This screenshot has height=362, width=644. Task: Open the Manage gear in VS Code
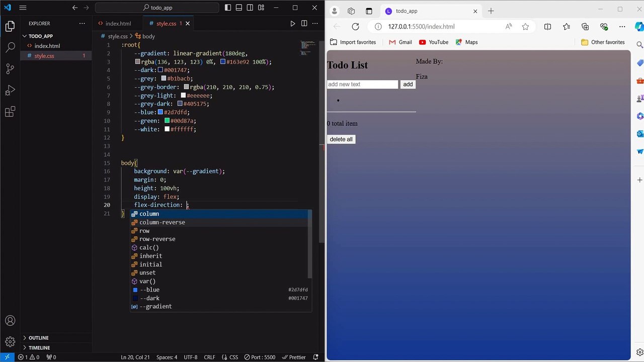pos(10,341)
